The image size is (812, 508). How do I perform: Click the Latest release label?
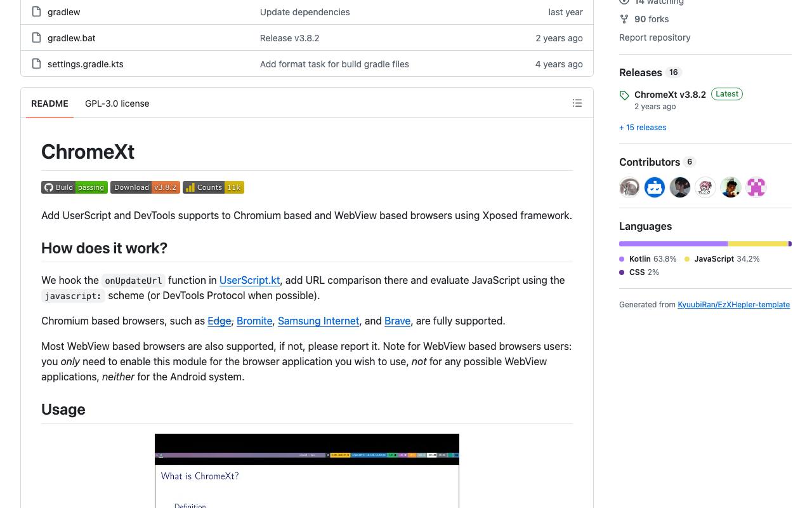(727, 94)
